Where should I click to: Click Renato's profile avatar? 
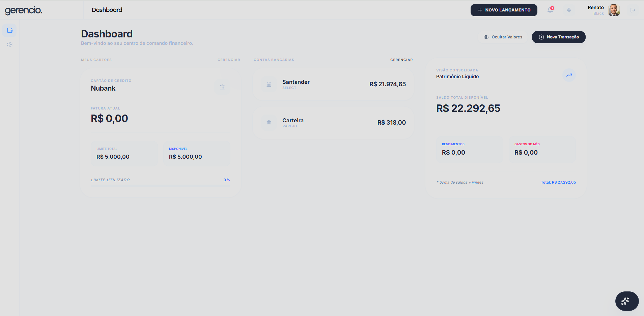(x=614, y=10)
